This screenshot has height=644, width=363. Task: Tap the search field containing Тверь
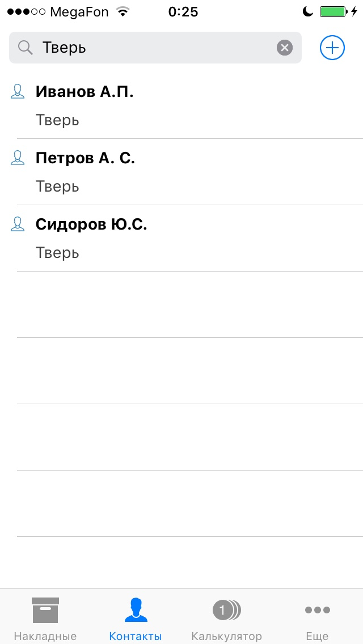(155, 48)
